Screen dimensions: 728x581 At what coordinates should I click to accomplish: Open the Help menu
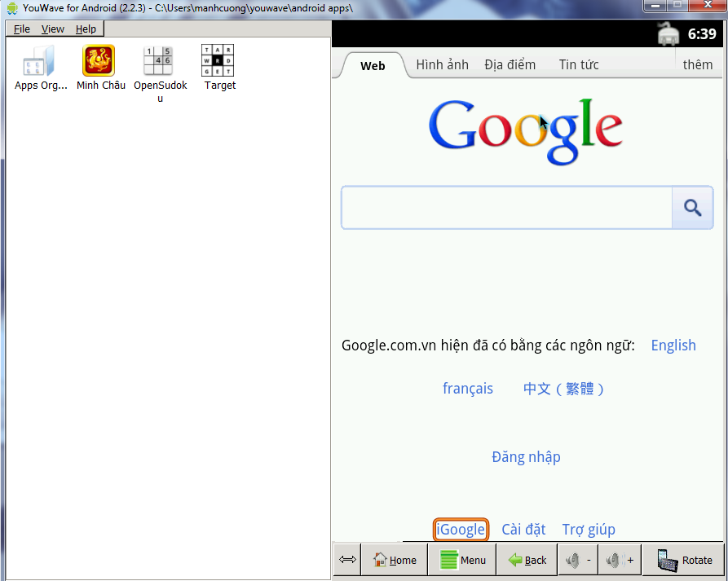[x=86, y=29]
